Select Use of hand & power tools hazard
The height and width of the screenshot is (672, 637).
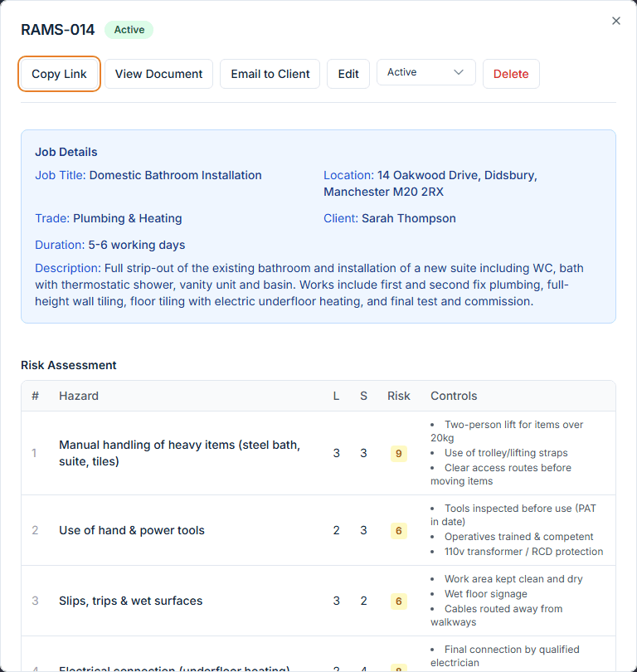coord(132,530)
